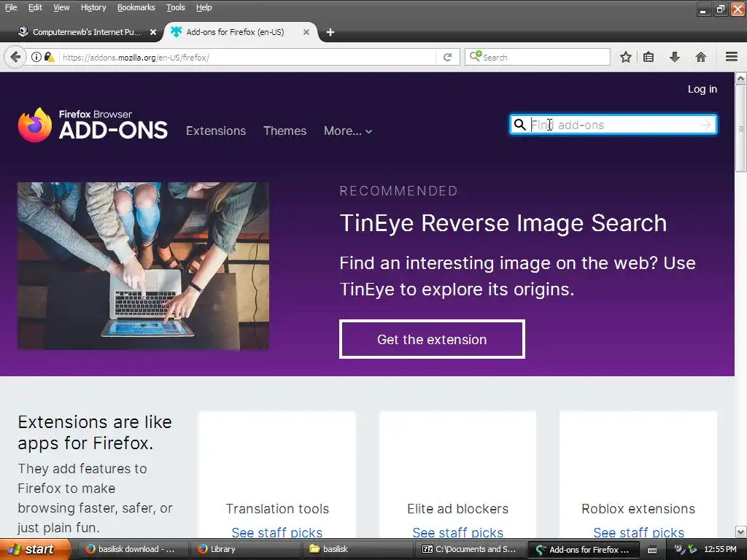See staff picks for Roblox extensions
This screenshot has height=560, width=747.
638,532
